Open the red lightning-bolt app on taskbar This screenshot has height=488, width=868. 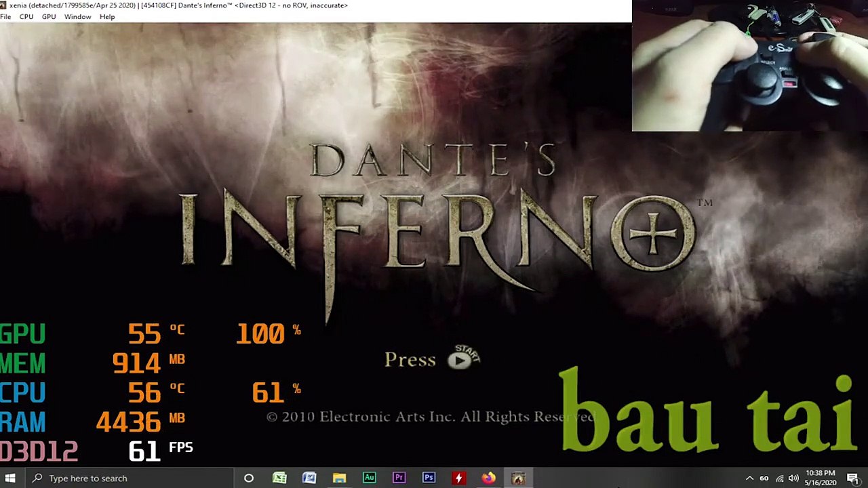tap(458, 479)
